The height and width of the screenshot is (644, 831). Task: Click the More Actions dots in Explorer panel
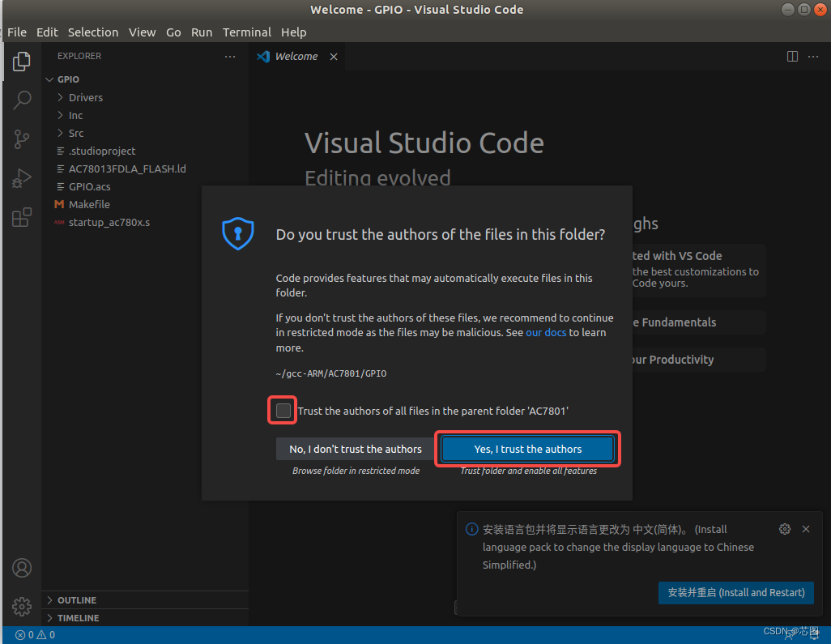(230, 56)
